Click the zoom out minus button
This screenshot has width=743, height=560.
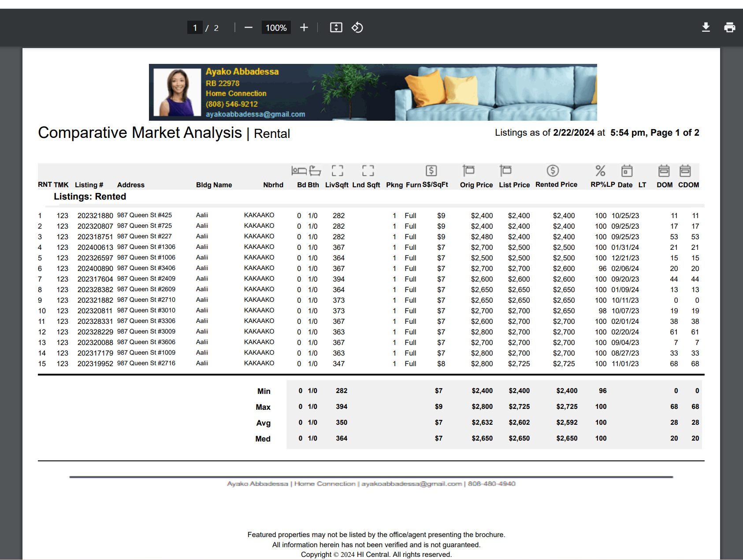pos(249,28)
